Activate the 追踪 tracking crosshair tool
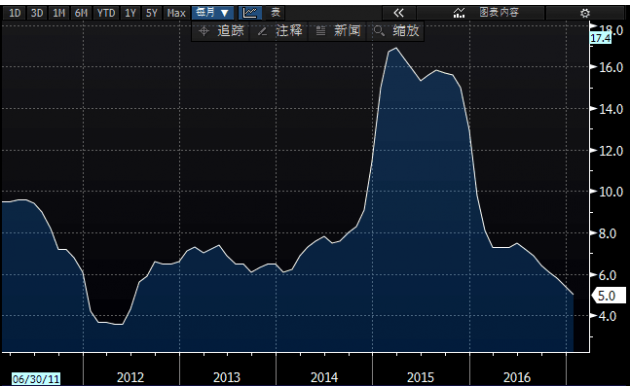The width and height of the screenshot is (630, 392). (221, 31)
